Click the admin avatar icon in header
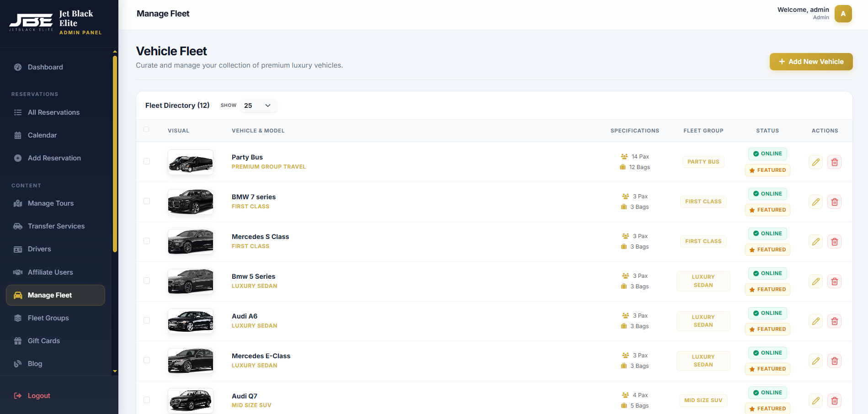Image resolution: width=868 pixels, height=414 pixels. point(843,14)
